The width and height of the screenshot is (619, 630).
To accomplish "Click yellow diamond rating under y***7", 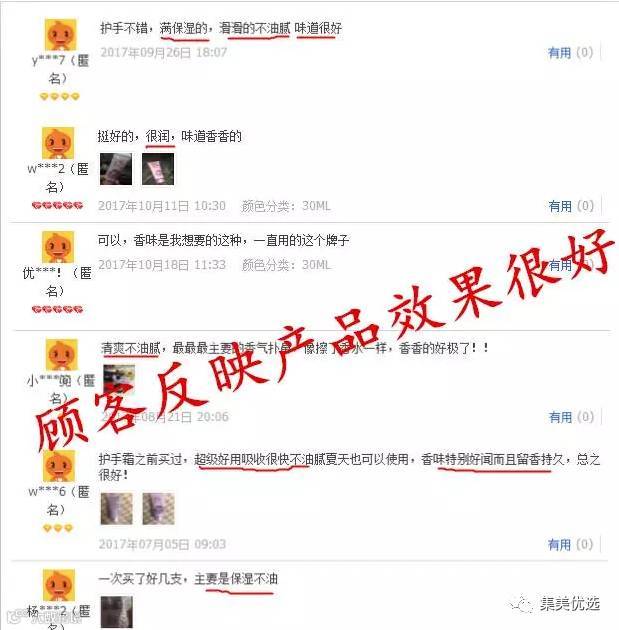I will click(x=60, y=96).
